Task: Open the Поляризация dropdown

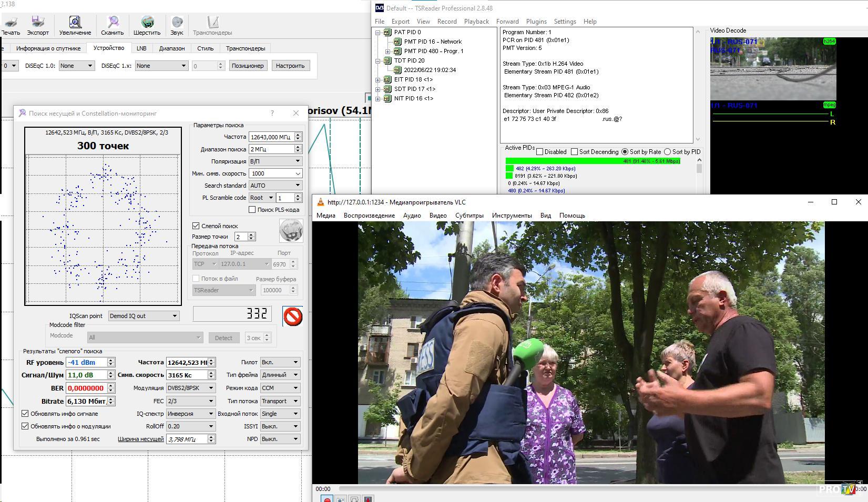Action: coord(275,161)
